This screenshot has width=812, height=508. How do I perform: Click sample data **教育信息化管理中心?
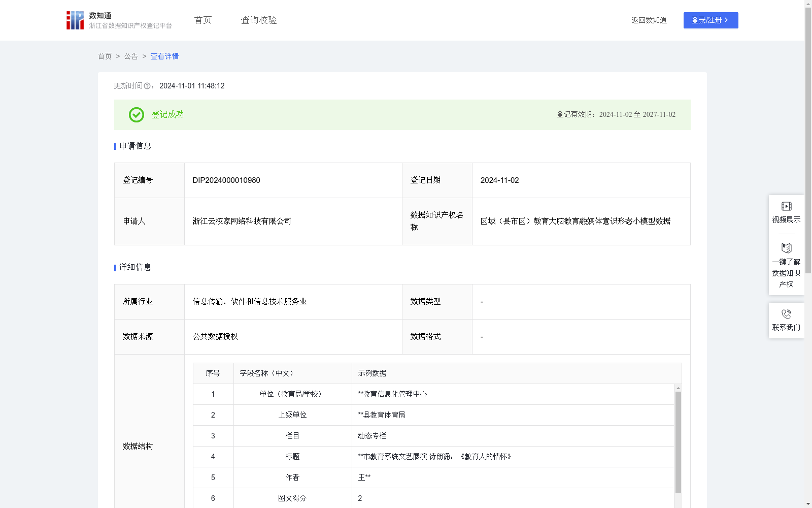[x=392, y=394]
